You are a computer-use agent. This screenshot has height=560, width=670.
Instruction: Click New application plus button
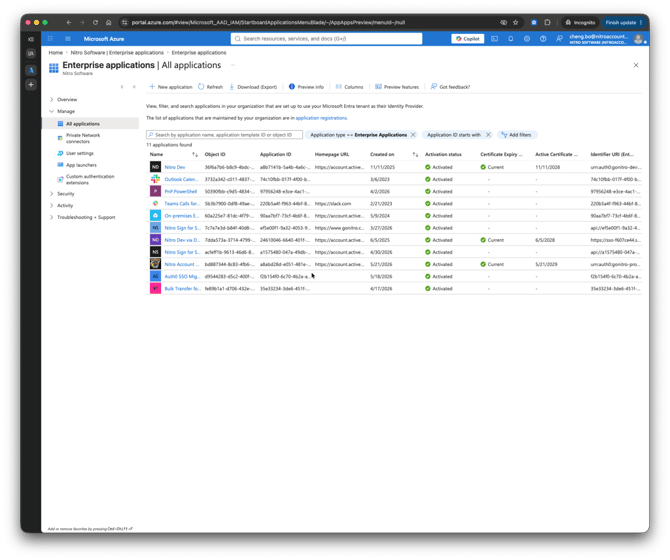pyautogui.click(x=171, y=87)
